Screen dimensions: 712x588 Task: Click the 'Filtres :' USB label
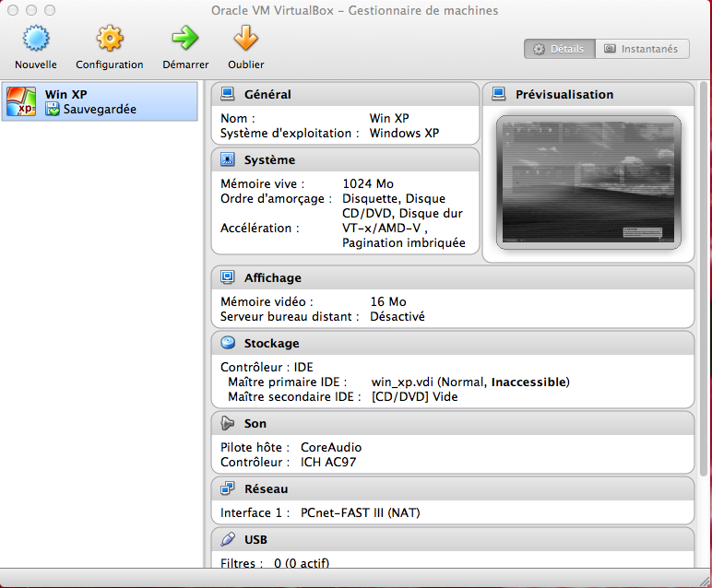242,563
